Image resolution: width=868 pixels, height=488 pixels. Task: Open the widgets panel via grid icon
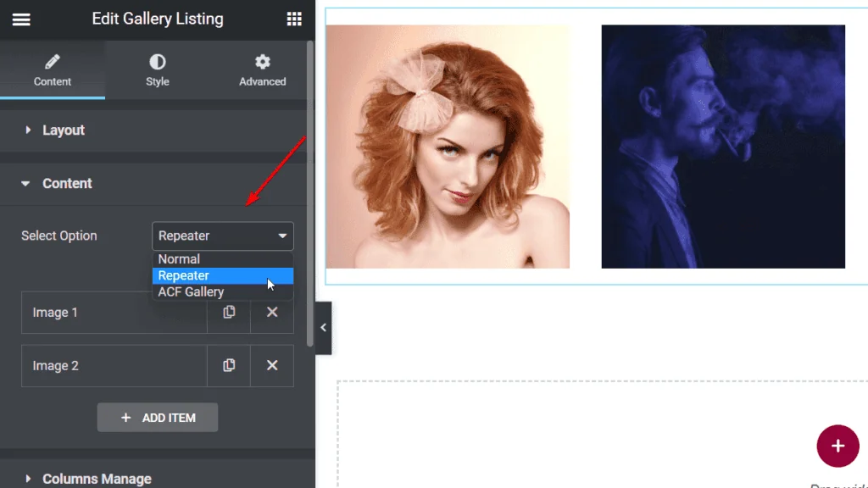(294, 19)
